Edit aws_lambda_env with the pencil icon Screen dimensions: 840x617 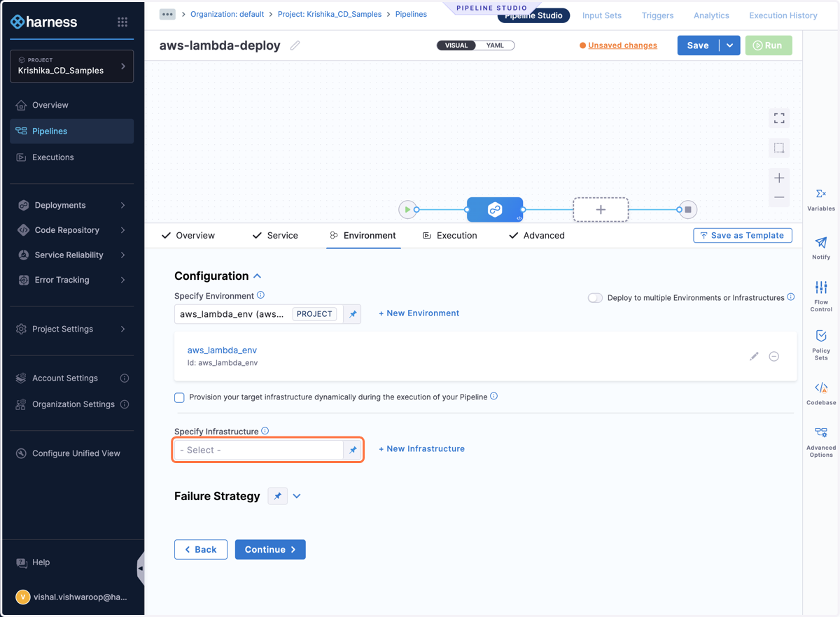(x=754, y=356)
